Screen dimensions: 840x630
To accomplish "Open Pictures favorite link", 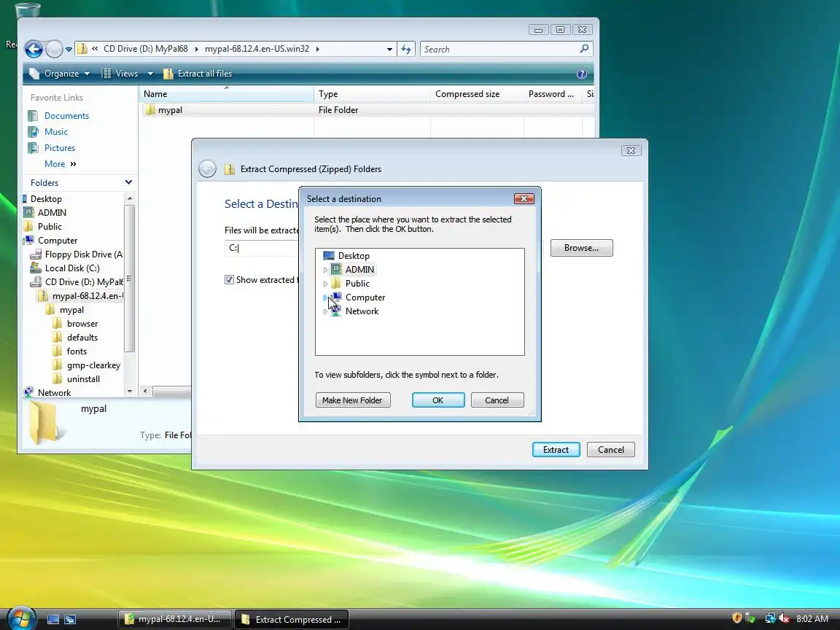I will (x=60, y=148).
